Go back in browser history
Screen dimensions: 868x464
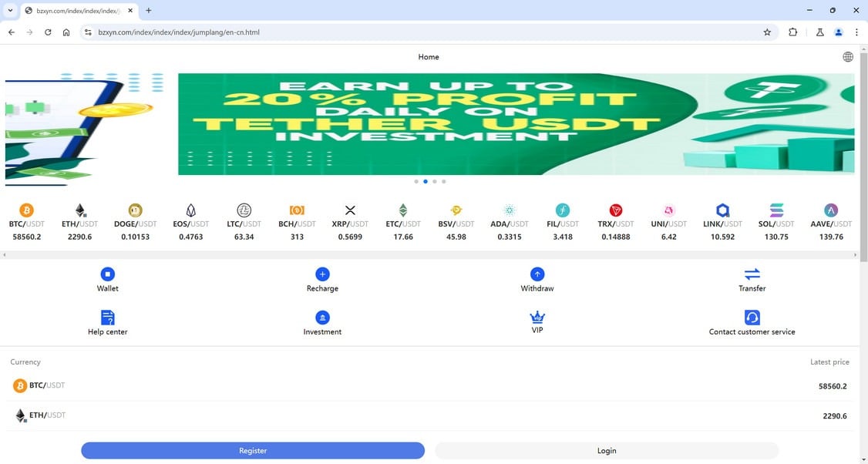point(12,32)
